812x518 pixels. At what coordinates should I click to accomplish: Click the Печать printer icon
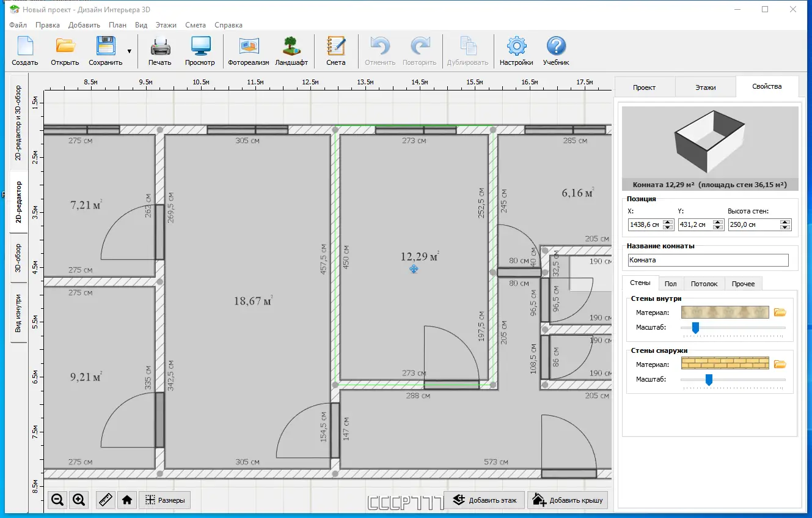(159, 51)
